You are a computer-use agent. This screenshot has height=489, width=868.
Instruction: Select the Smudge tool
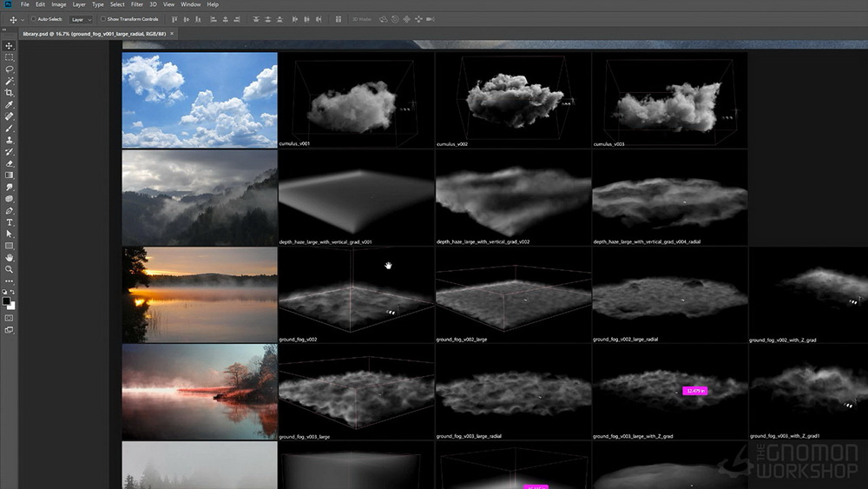pos(10,188)
